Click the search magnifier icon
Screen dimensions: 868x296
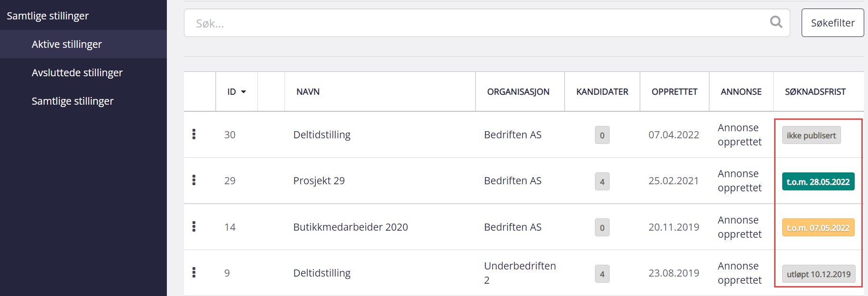[776, 22]
